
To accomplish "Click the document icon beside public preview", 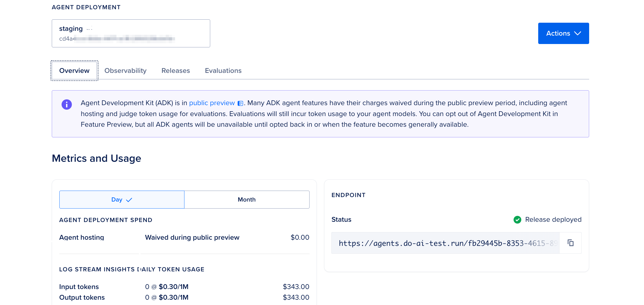I will (x=240, y=103).
